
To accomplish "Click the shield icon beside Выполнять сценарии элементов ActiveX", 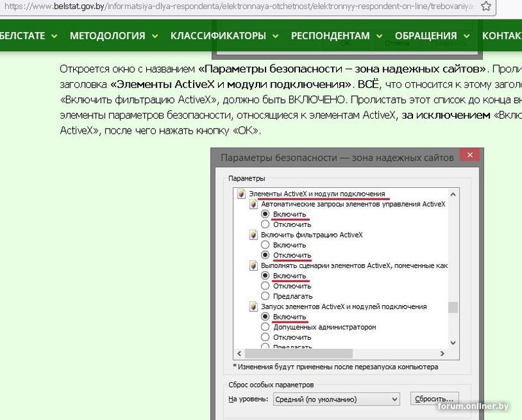I will [253, 265].
